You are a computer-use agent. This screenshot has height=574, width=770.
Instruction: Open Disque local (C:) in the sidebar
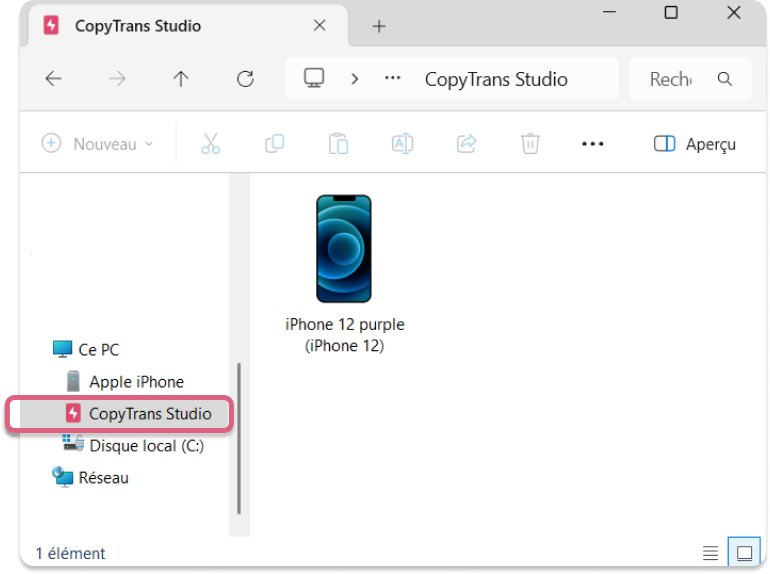[x=133, y=445]
